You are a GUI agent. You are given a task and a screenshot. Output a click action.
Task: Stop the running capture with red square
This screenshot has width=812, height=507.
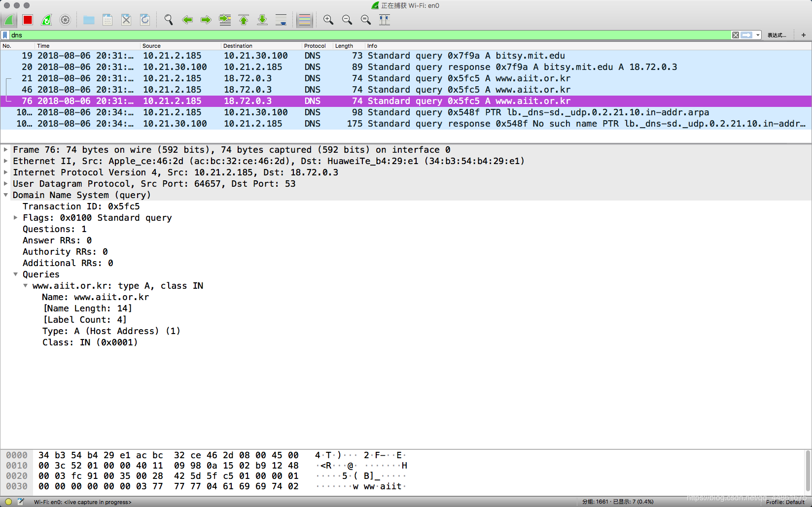28,20
